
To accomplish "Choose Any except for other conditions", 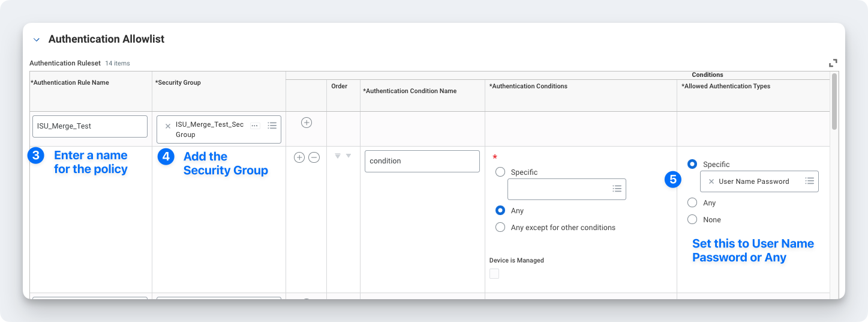I will tap(500, 228).
